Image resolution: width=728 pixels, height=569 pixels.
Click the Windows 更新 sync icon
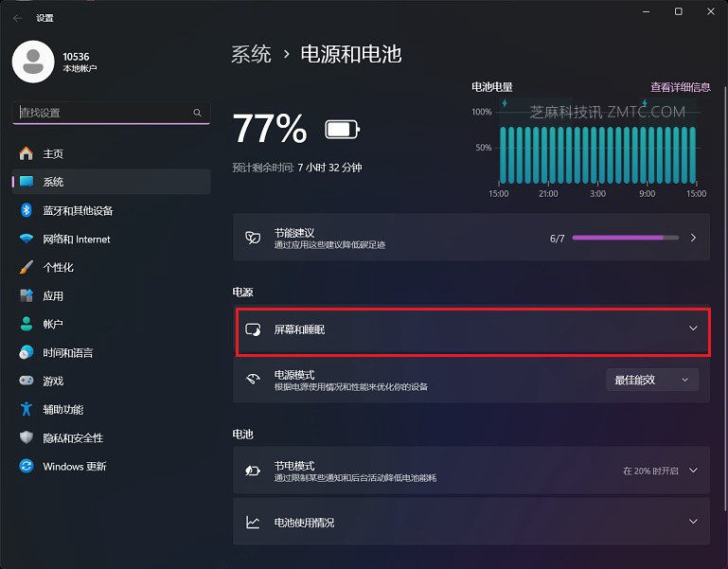[x=27, y=466]
